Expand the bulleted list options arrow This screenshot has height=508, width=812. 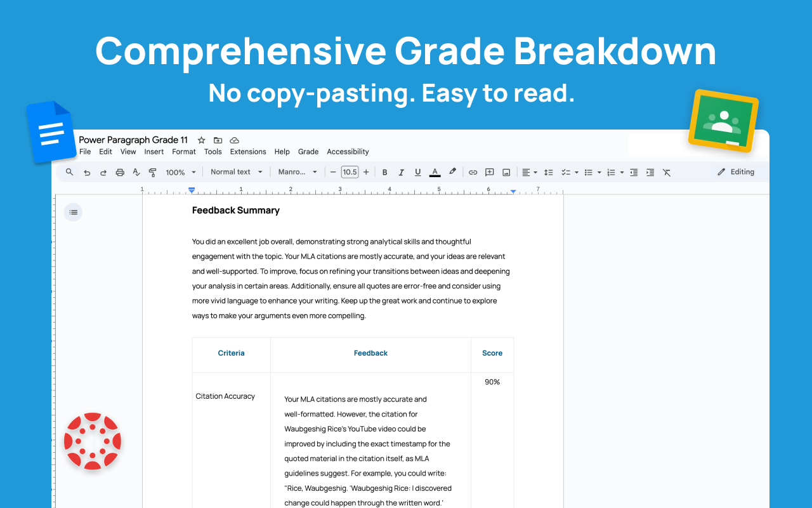599,172
